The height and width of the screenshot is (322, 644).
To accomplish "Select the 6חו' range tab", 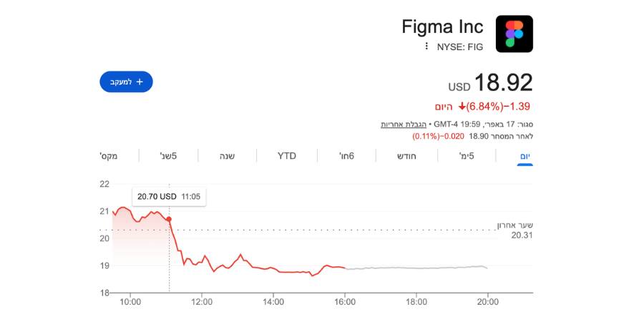I will 347,156.
